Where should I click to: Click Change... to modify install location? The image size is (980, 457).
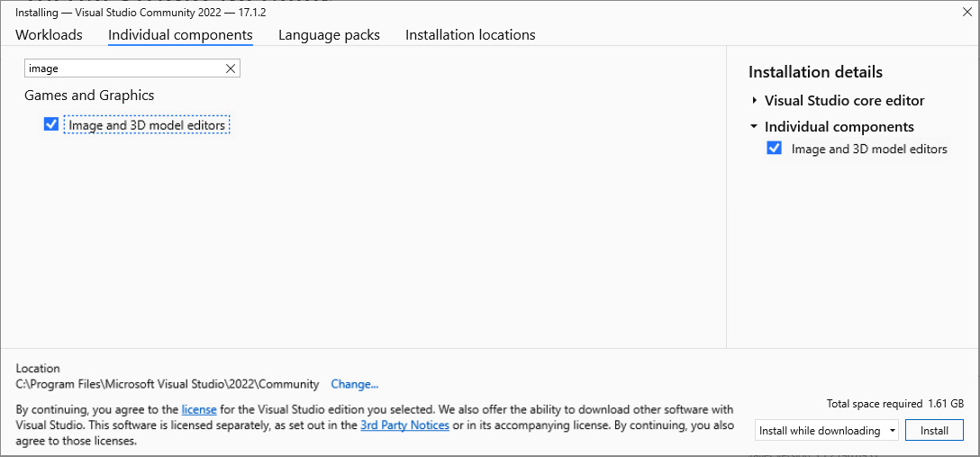(x=354, y=384)
